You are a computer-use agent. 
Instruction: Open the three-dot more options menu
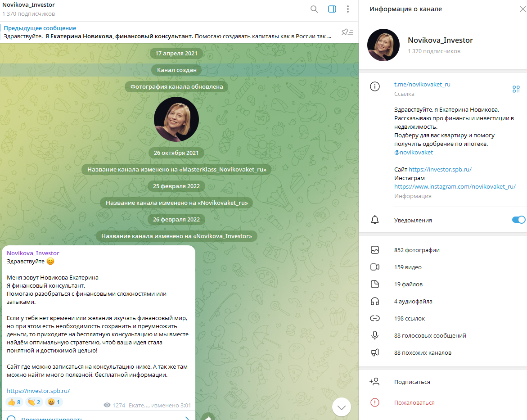[x=348, y=9]
